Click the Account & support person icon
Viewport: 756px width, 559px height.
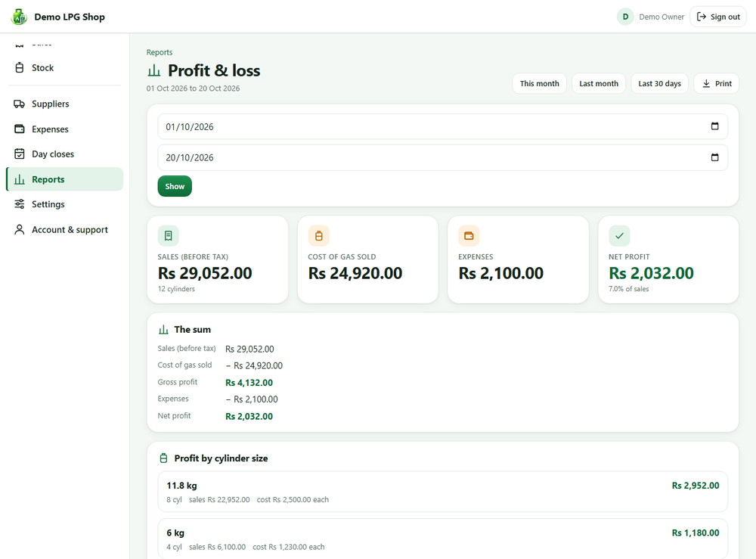[x=20, y=230]
